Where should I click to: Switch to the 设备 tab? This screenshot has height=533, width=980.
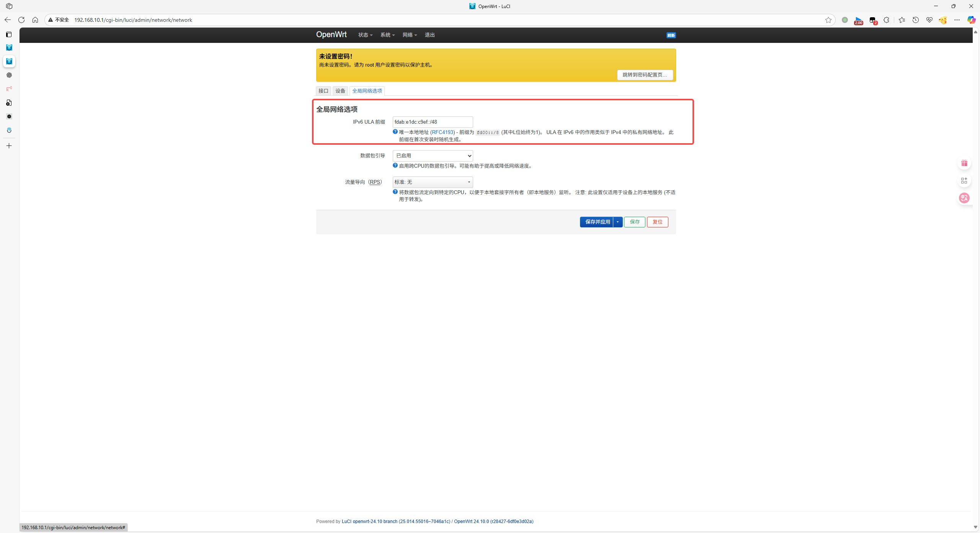click(340, 91)
